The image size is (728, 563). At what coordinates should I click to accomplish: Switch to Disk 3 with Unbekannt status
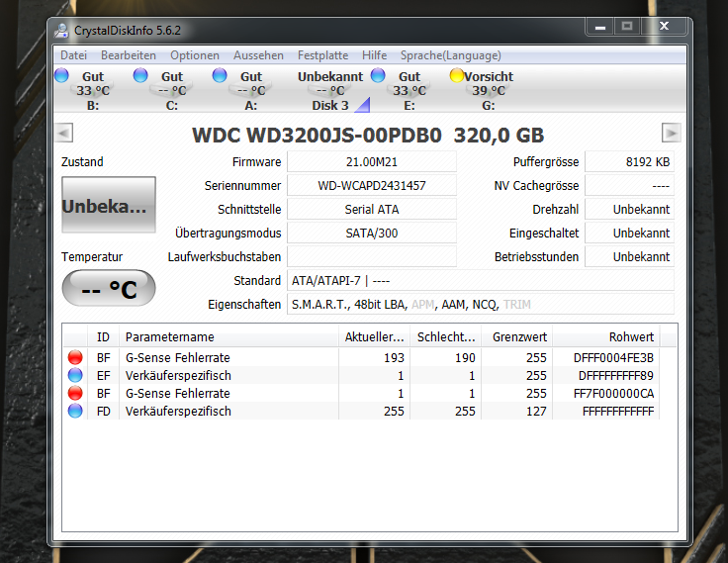click(x=330, y=91)
